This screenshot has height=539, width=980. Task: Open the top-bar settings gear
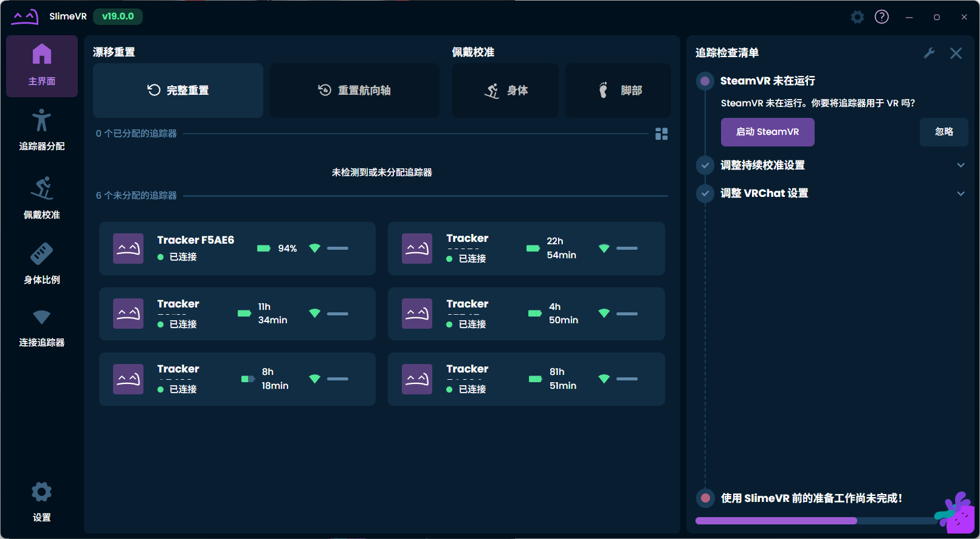(857, 17)
